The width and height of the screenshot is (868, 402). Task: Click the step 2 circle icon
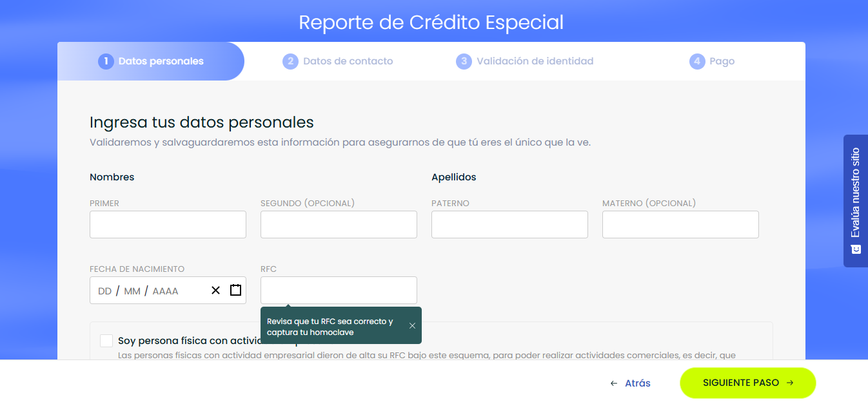coord(290,61)
